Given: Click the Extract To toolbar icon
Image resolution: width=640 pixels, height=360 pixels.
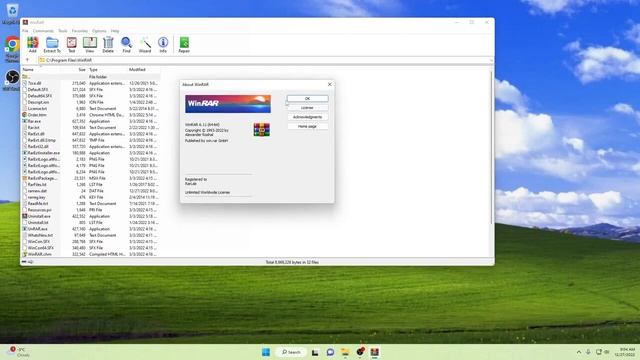Looking at the screenshot, I should click(52, 44).
